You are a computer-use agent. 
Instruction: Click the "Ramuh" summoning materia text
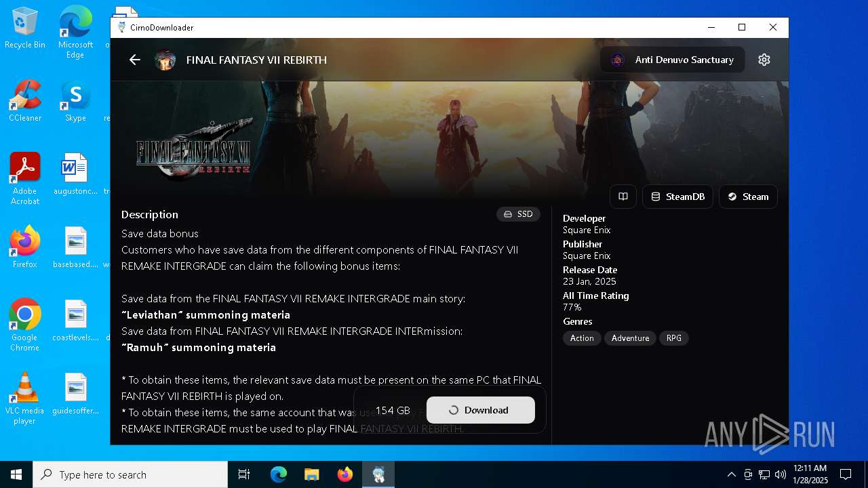click(199, 347)
